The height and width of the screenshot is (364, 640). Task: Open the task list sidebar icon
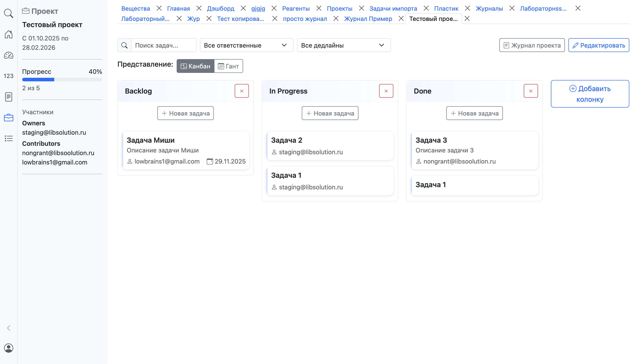click(x=8, y=138)
